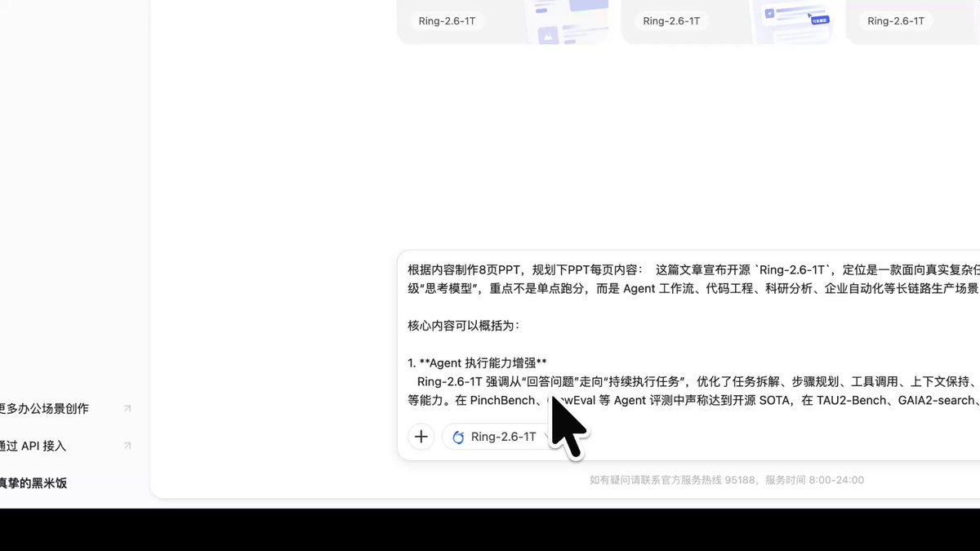Click the arrow icon beside 更多办公场景创作
This screenshot has height=551, width=980.
click(127, 408)
